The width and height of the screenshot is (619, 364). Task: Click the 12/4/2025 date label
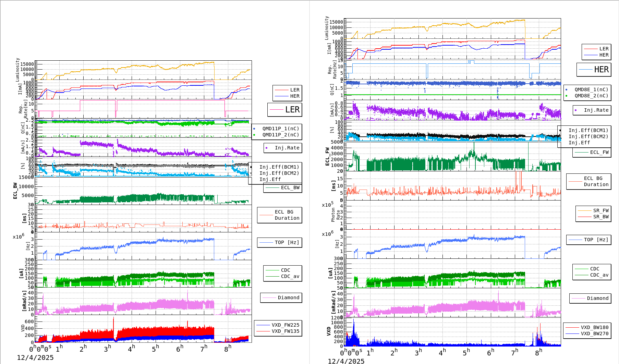[36, 357]
